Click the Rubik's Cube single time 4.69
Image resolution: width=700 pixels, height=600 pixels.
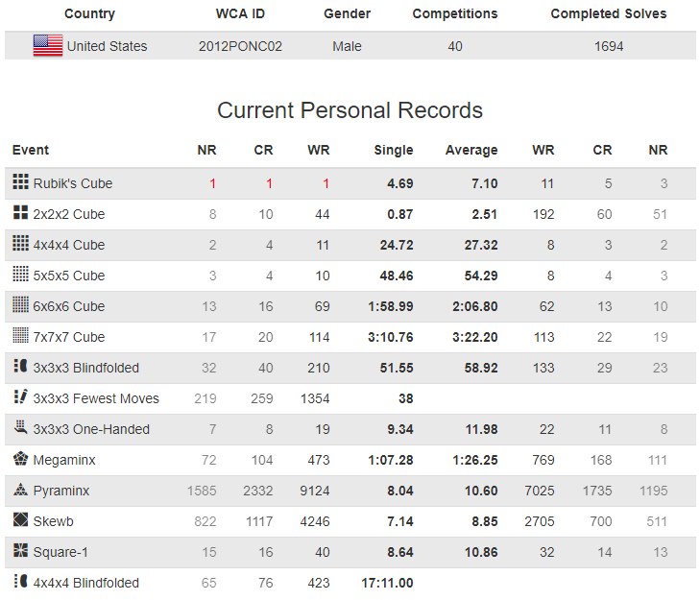[399, 183]
